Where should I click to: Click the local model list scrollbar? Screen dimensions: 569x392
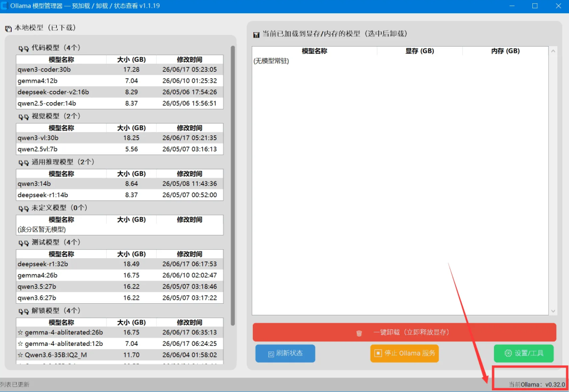pyautogui.click(x=233, y=185)
